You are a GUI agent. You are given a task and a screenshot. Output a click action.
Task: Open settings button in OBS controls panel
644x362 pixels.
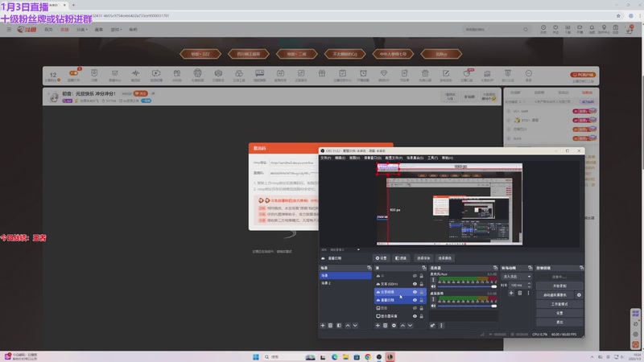pyautogui.click(x=559, y=313)
